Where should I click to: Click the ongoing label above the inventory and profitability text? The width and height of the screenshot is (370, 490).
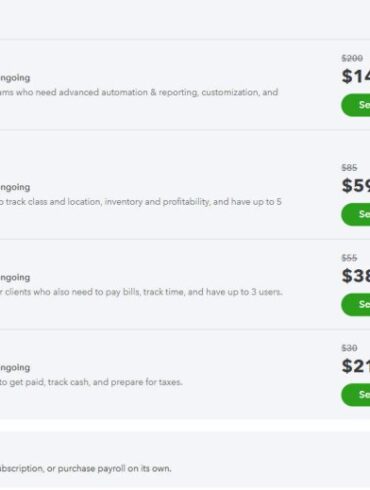tap(15, 187)
